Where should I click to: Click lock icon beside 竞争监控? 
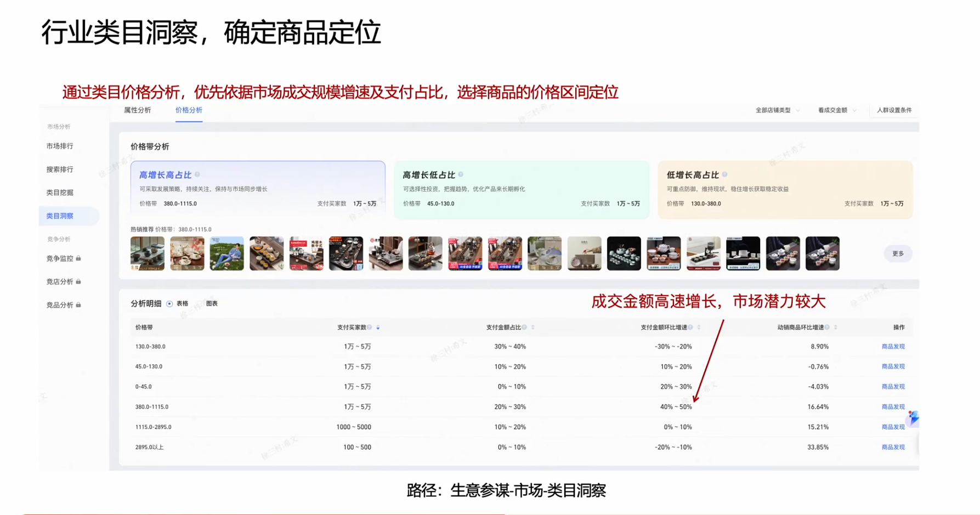tap(78, 258)
